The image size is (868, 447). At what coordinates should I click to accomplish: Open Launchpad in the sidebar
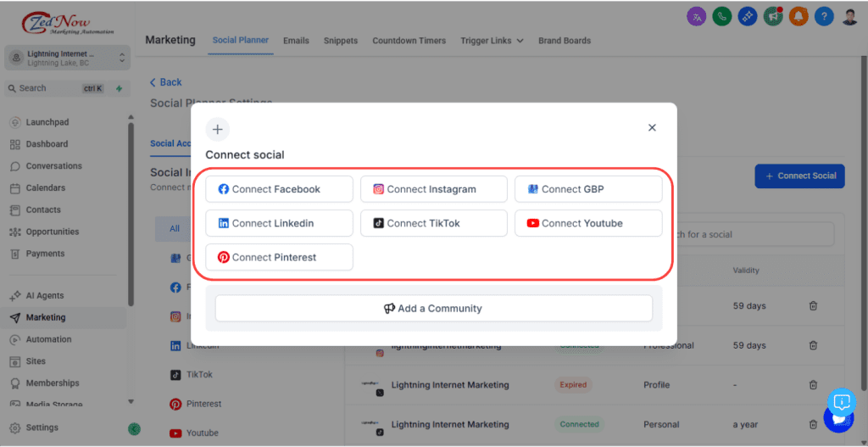click(x=47, y=122)
